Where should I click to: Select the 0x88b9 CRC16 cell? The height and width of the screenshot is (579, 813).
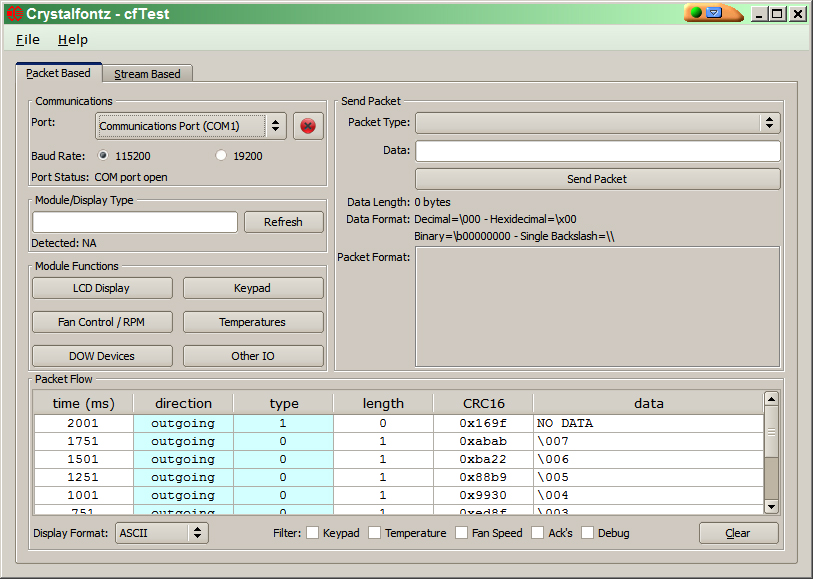pos(483,477)
